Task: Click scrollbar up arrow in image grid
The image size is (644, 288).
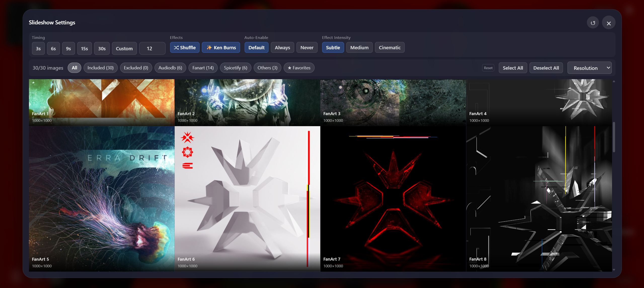Action: (x=614, y=81)
